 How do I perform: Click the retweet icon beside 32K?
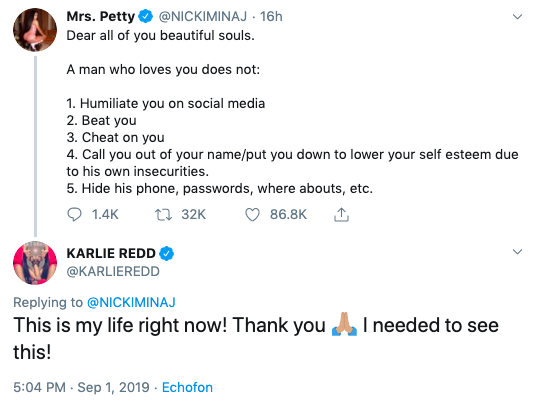[x=163, y=215]
